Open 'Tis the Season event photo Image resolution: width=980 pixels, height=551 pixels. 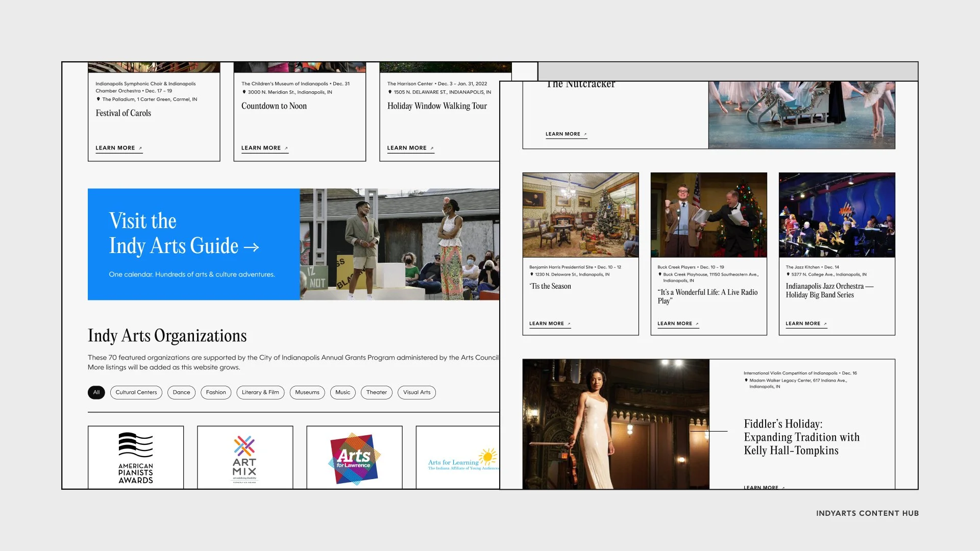point(580,215)
